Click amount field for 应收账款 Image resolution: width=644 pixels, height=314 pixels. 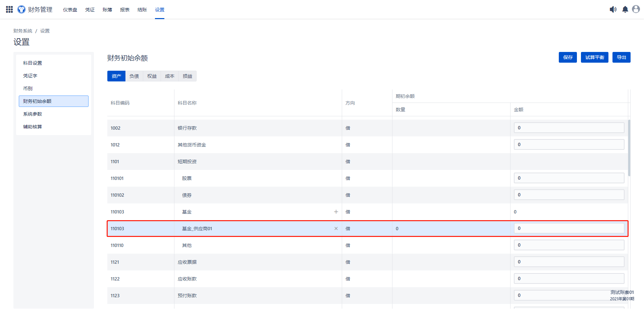pos(569,278)
